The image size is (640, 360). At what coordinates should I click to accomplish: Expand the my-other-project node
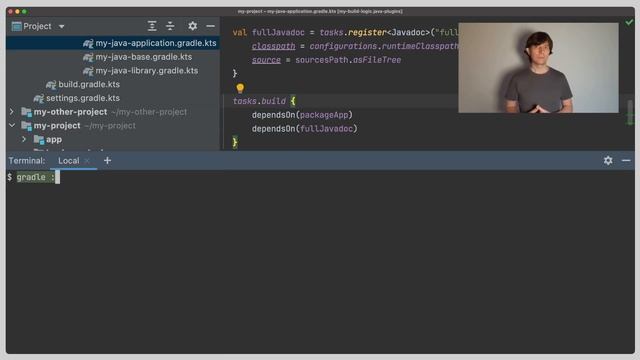(x=12, y=111)
